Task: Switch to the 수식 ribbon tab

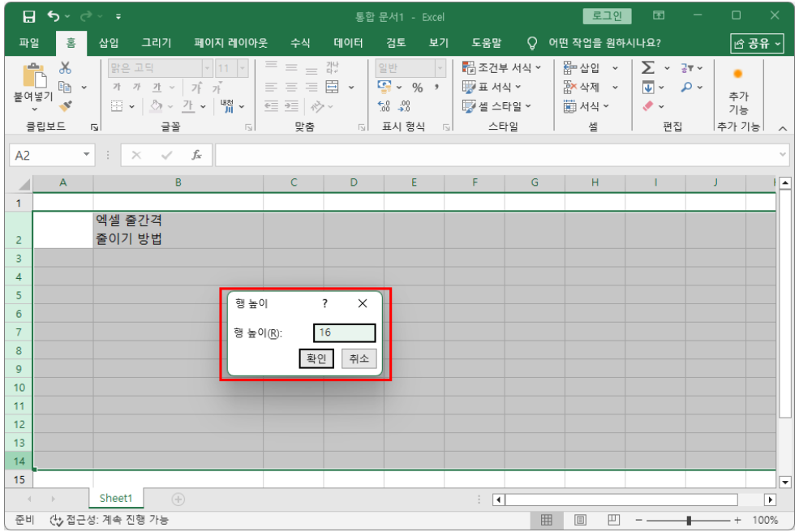Action: pyautogui.click(x=300, y=43)
